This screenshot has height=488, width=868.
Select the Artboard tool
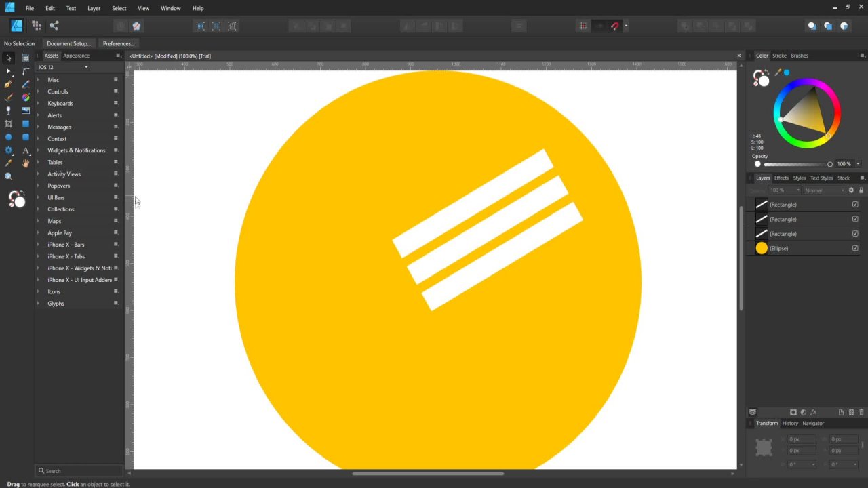coord(26,58)
